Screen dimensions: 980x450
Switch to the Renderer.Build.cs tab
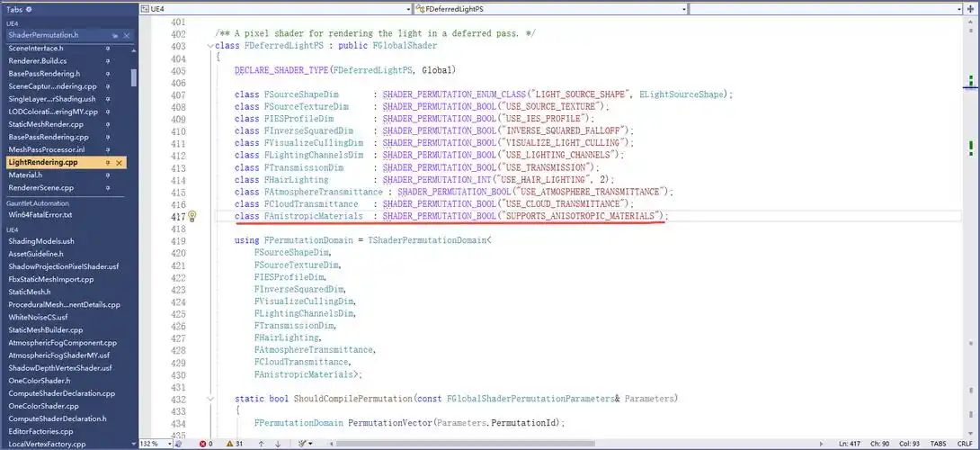click(38, 61)
